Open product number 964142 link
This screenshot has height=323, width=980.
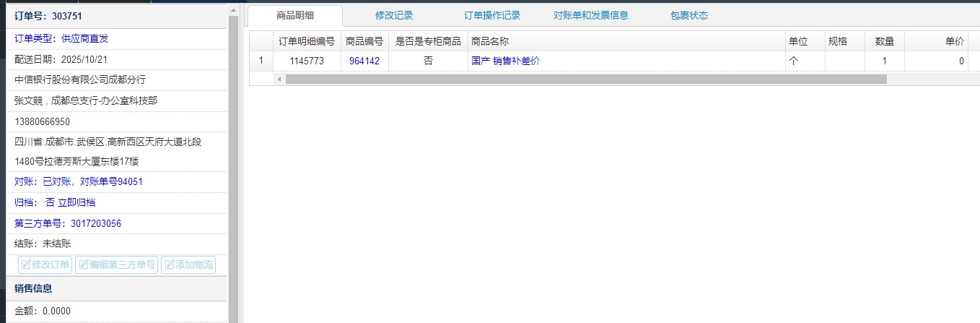(x=364, y=61)
